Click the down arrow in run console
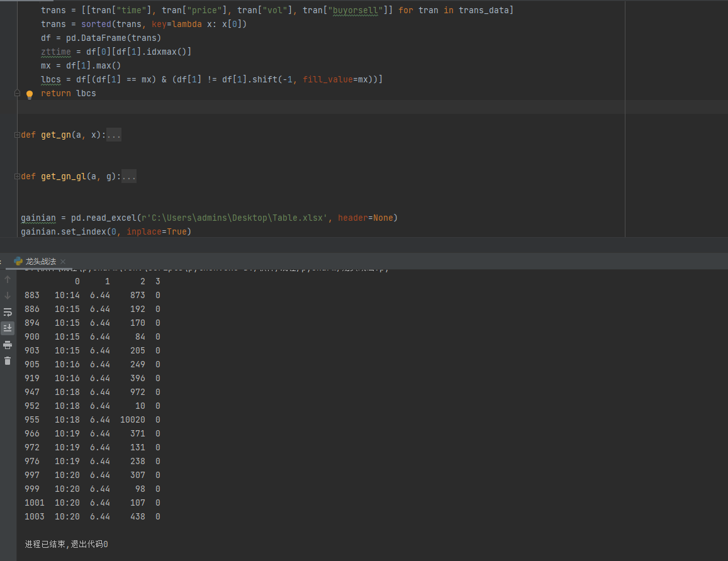Screen dimensions: 728x561 tap(8, 296)
